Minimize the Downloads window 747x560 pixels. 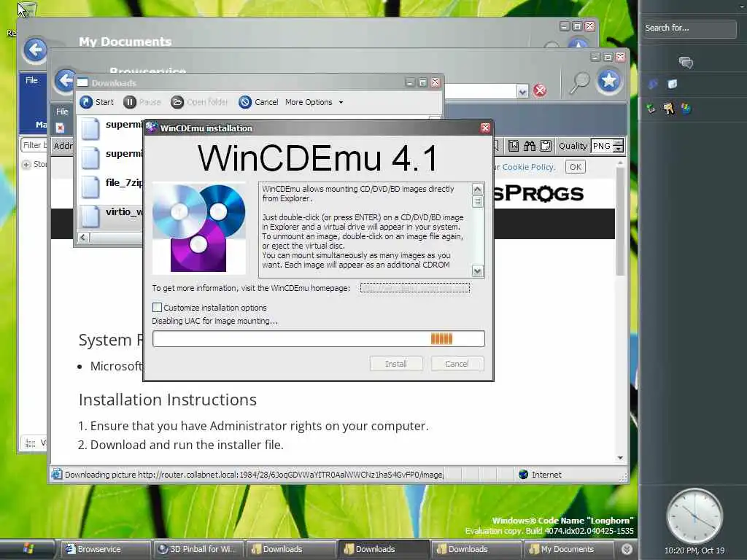[x=410, y=83]
